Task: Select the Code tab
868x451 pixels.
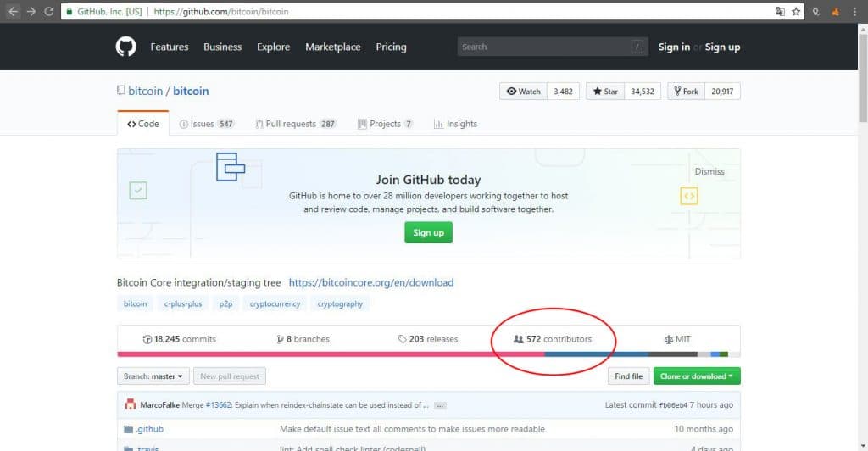Action: coord(142,124)
